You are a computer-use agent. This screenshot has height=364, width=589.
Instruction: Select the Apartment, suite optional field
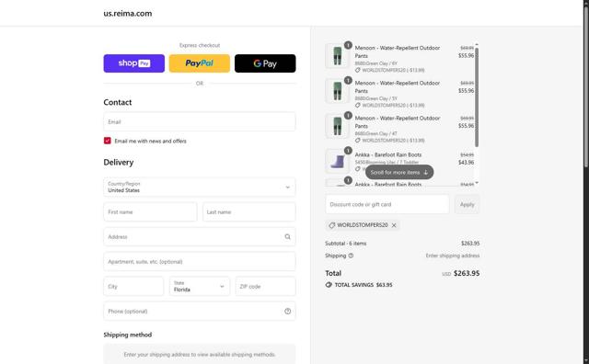pos(200,262)
